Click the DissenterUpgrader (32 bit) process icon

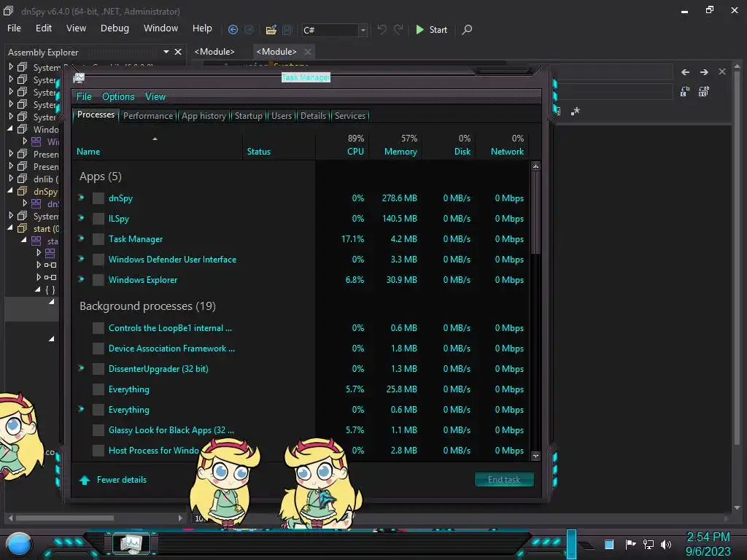click(x=98, y=369)
